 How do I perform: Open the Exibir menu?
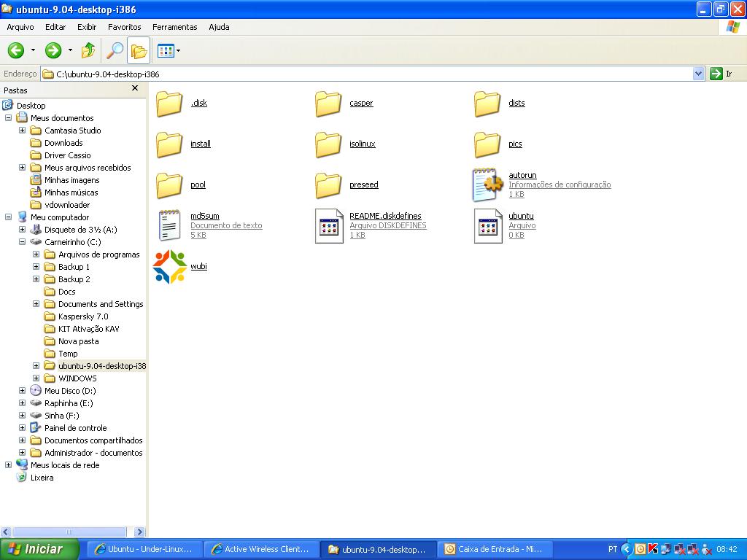click(x=87, y=27)
